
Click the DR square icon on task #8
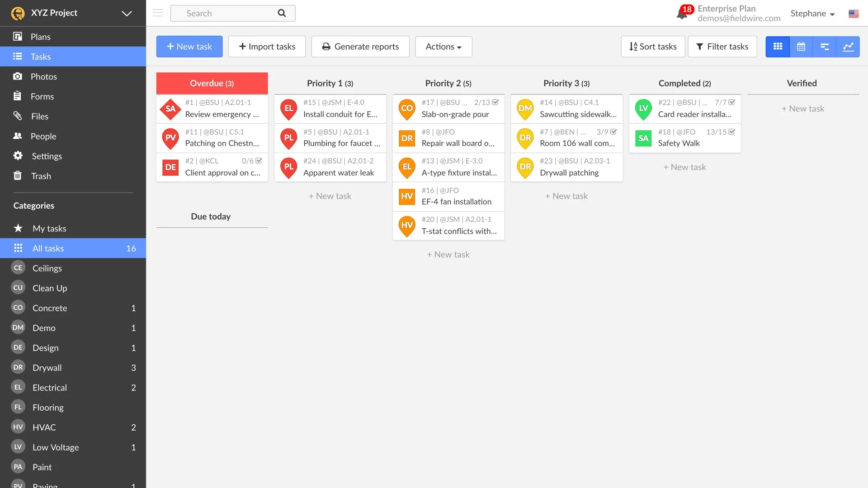pos(407,138)
